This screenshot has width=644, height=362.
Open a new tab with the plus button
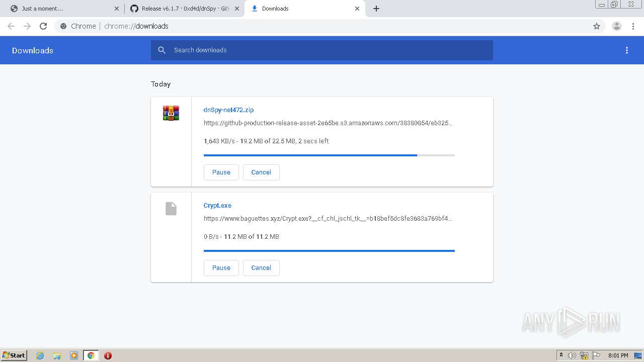point(376,9)
